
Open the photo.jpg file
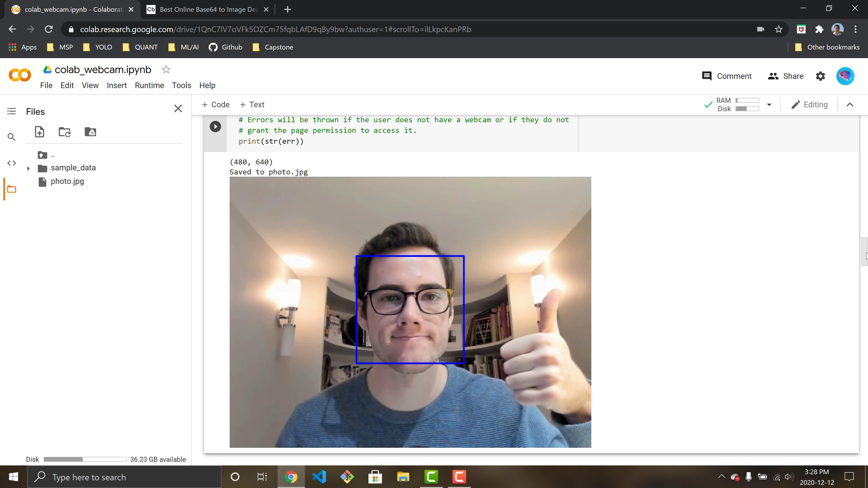coord(67,181)
